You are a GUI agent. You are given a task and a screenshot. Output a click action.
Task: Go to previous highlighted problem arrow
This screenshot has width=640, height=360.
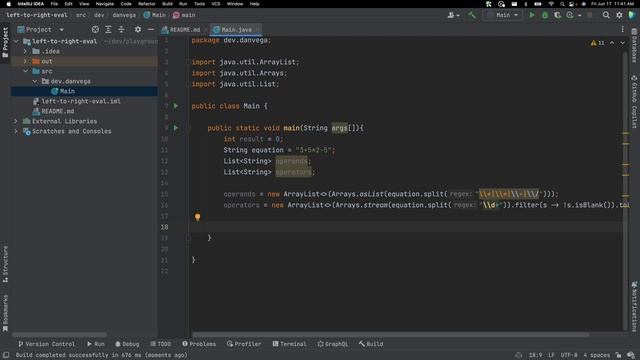pos(612,43)
